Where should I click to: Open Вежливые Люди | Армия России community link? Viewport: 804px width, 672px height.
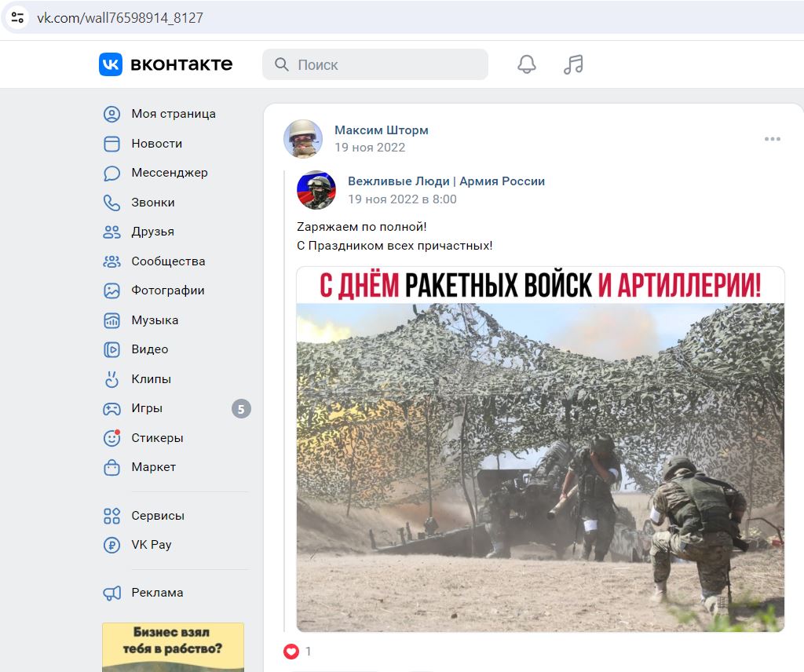pyautogui.click(x=446, y=181)
